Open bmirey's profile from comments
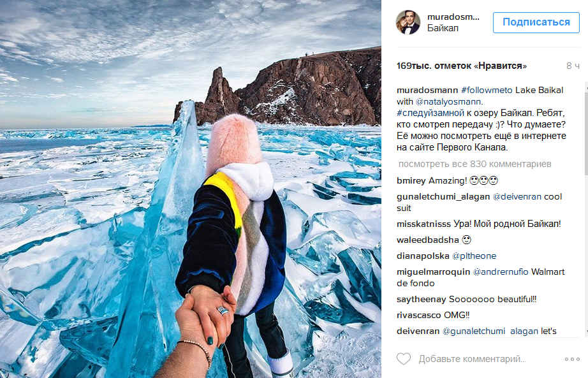Image resolution: width=588 pixels, height=378 pixels. pyautogui.click(x=411, y=180)
